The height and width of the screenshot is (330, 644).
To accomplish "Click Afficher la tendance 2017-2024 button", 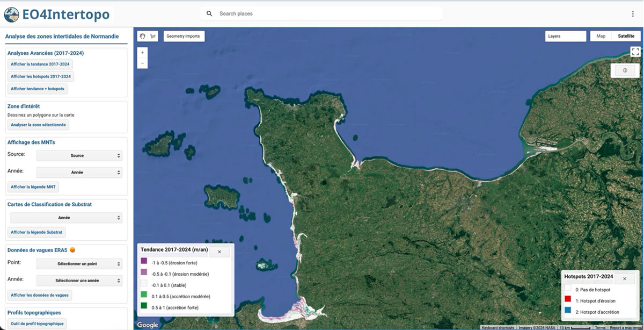I will pos(40,64).
